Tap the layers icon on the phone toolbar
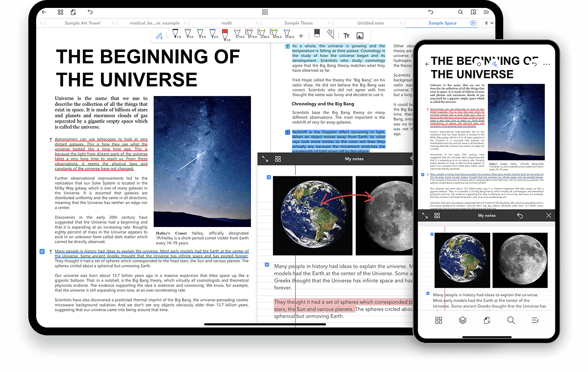Viewport: 588px width, 372px height. coord(462,320)
